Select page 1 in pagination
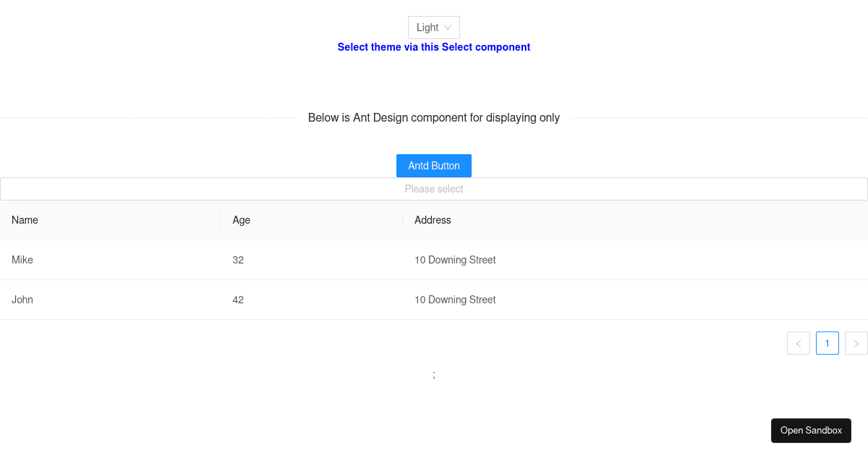Image resolution: width=868 pixels, height=456 pixels. [827, 343]
